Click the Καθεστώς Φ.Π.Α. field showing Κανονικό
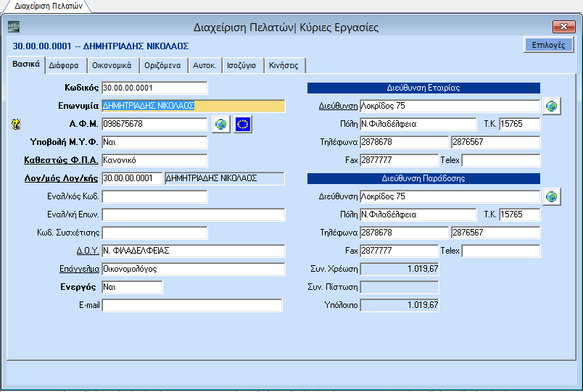 pos(154,161)
